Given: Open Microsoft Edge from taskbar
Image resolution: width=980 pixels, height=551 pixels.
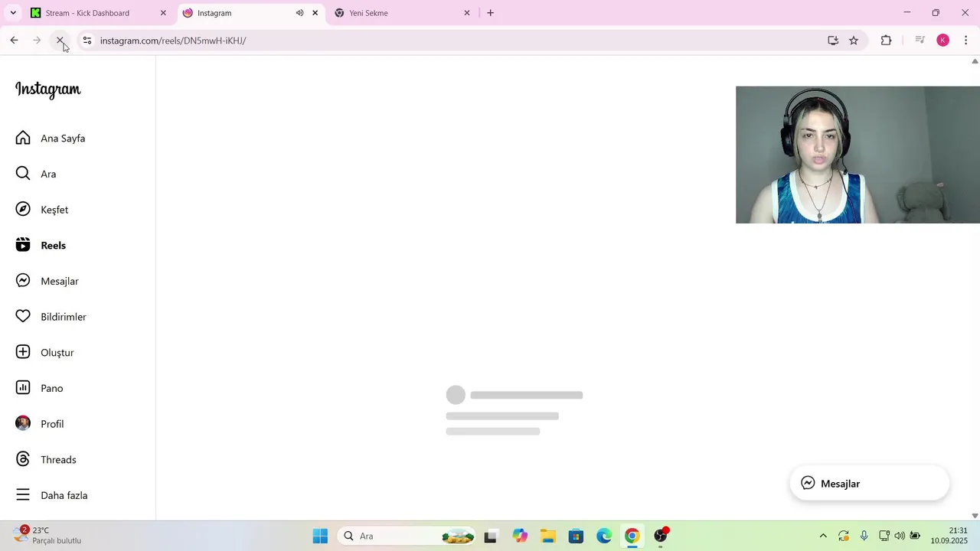Looking at the screenshot, I should tap(604, 536).
